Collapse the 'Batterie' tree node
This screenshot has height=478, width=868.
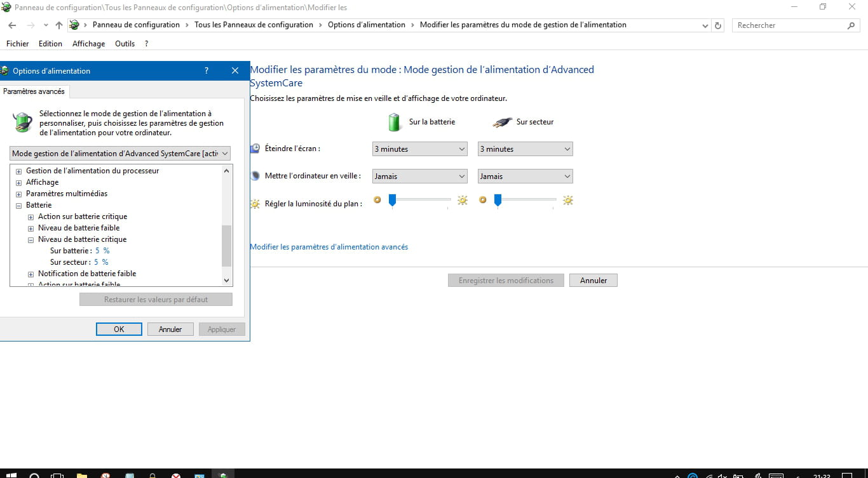coord(19,206)
